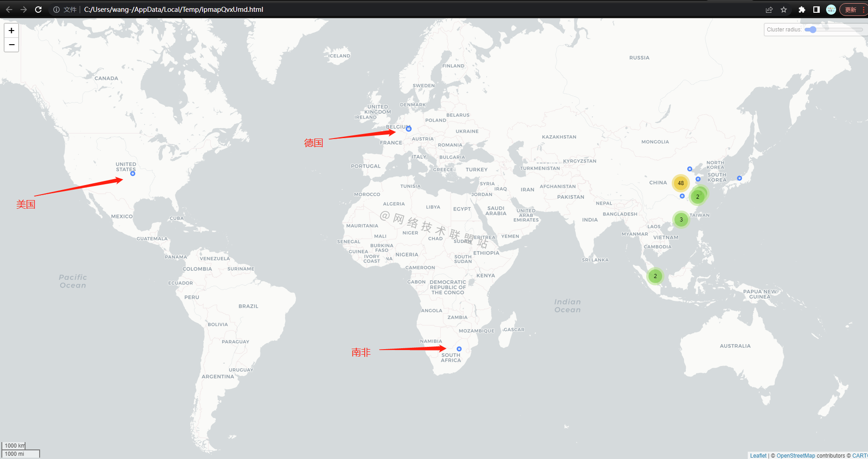868x459 pixels.
Task: Click the blue marker west of South Korea
Action: pos(698,179)
